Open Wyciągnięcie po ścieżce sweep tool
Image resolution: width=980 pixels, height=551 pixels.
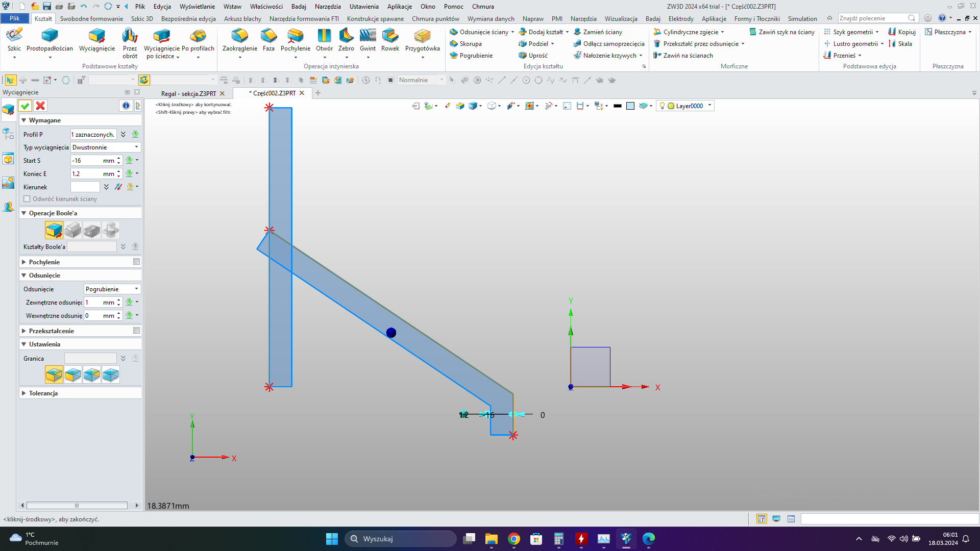point(161,43)
